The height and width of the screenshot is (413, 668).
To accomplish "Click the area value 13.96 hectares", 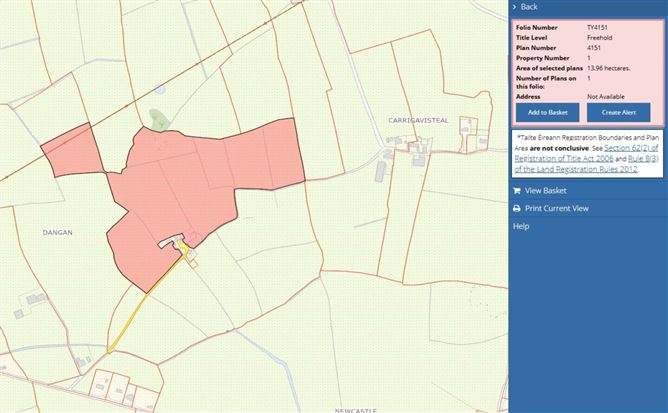I will [x=608, y=68].
